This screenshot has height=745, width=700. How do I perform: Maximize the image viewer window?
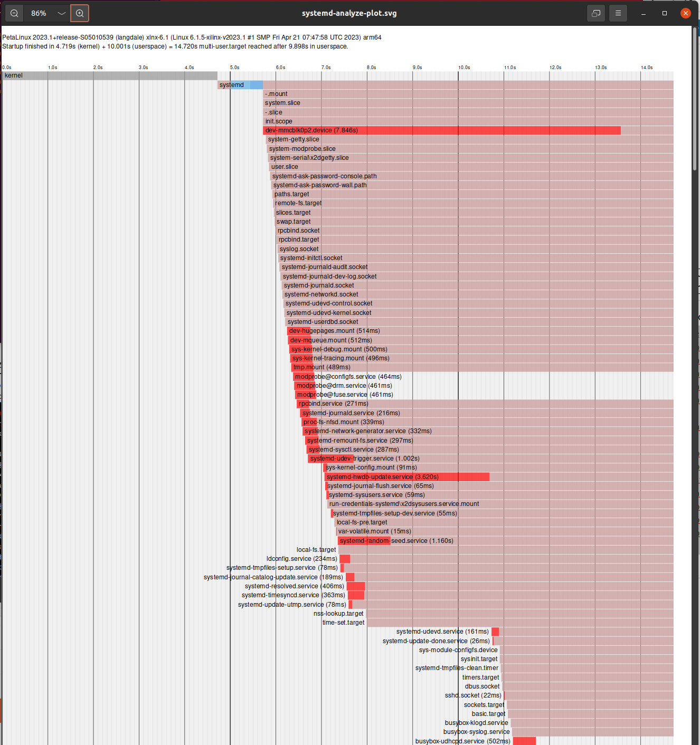[665, 13]
